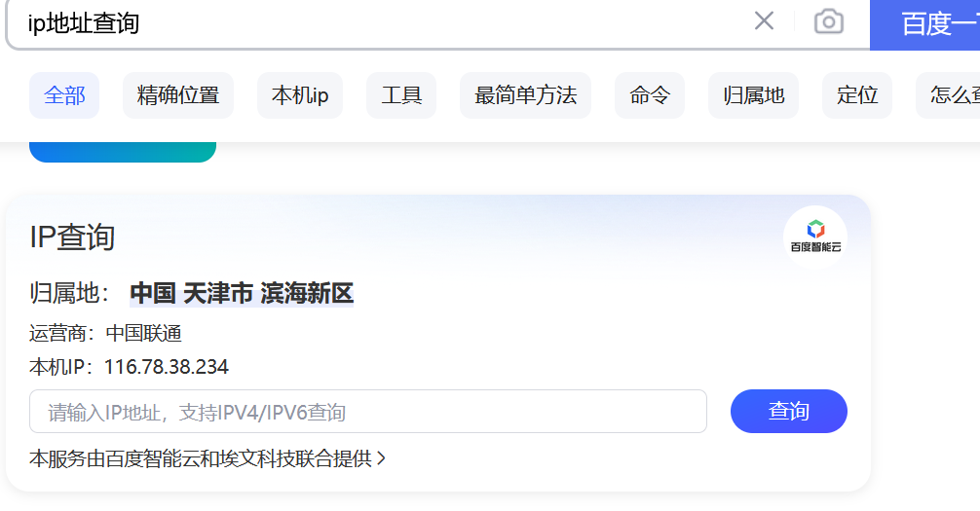Select the 全部 filter tab
Screen dimensions: 980x511
click(x=64, y=95)
